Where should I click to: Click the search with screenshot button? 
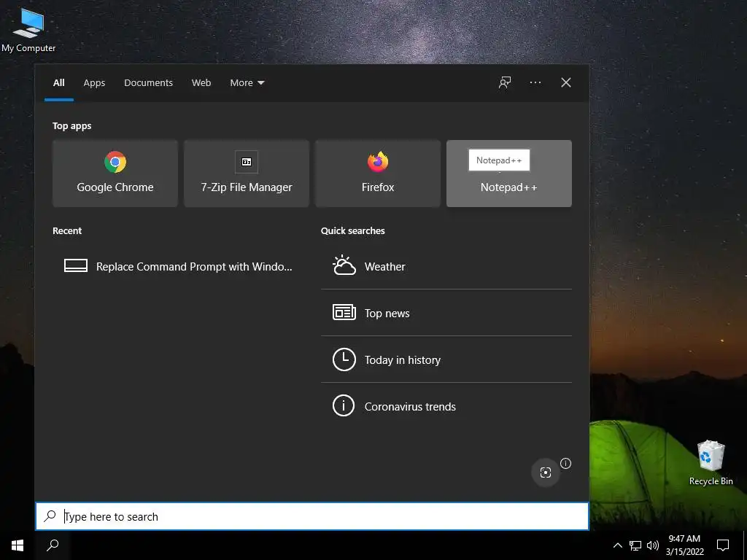click(546, 472)
